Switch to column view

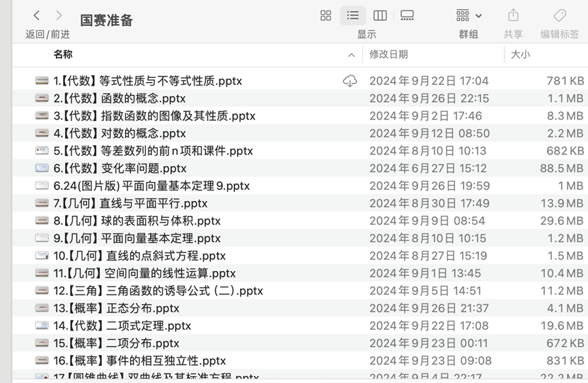tap(380, 16)
